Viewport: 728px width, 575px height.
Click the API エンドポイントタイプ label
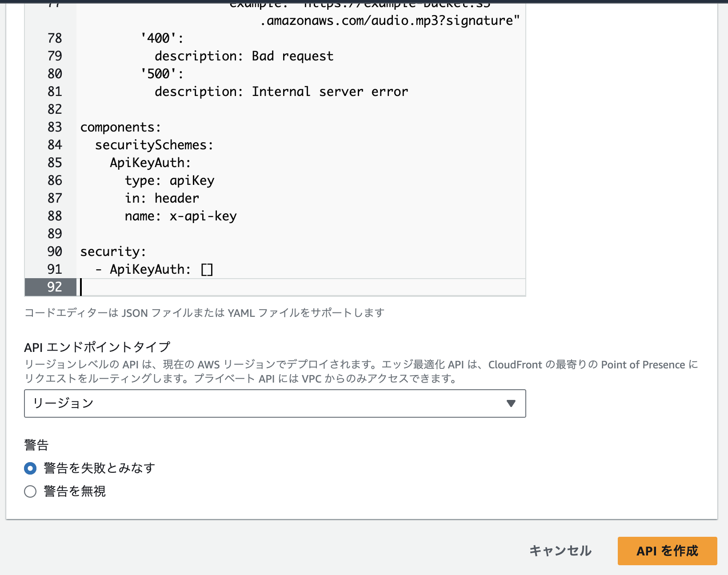(x=97, y=347)
